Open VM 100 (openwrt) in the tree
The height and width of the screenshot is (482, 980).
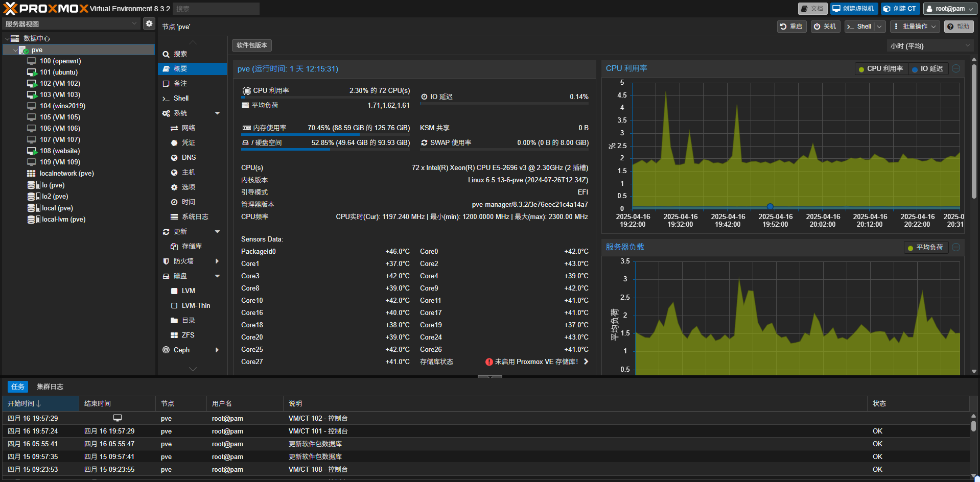coord(60,61)
